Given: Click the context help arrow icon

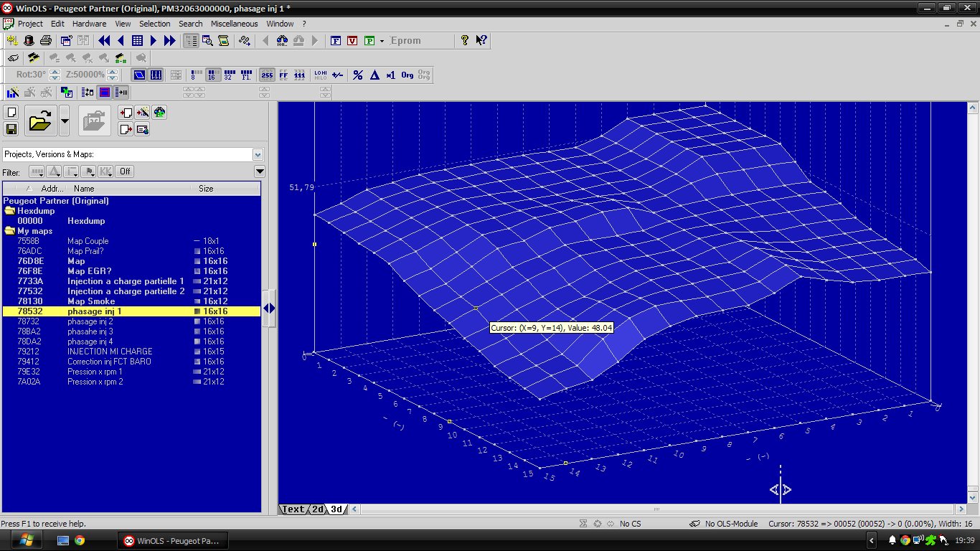Looking at the screenshot, I should pos(481,41).
